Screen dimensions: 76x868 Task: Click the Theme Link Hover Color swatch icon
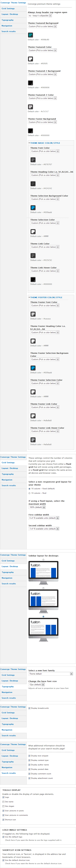[x=33, y=279]
